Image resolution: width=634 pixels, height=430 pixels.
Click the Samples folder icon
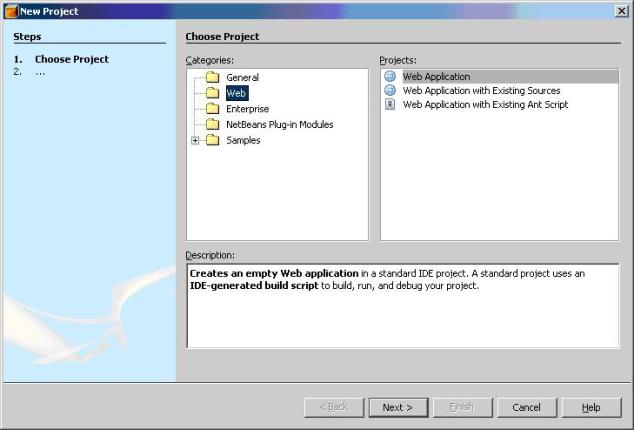tap(211, 141)
